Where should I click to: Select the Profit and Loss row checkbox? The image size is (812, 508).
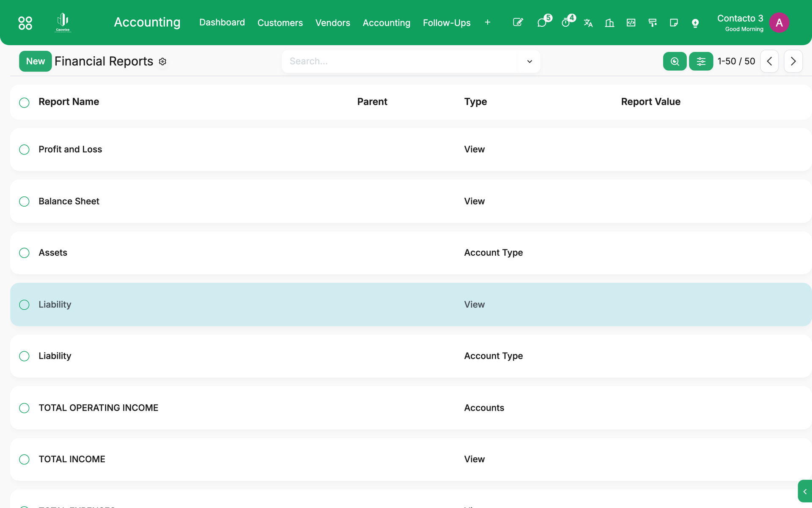pos(25,150)
